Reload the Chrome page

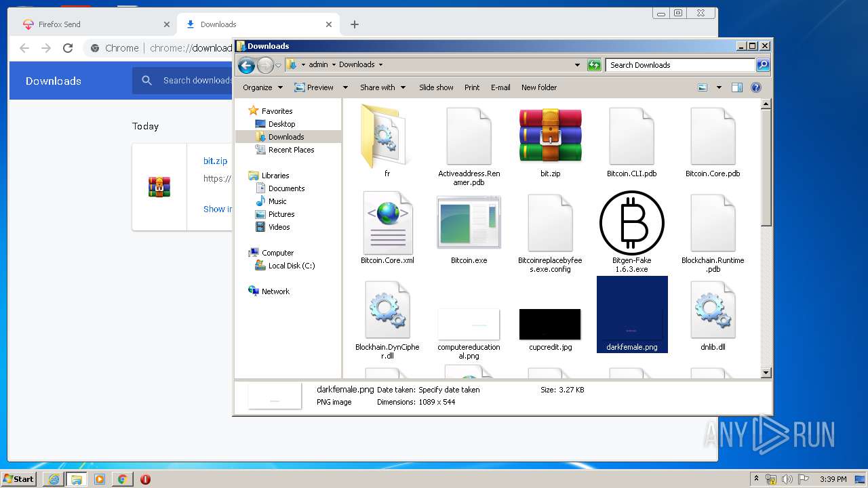(68, 48)
